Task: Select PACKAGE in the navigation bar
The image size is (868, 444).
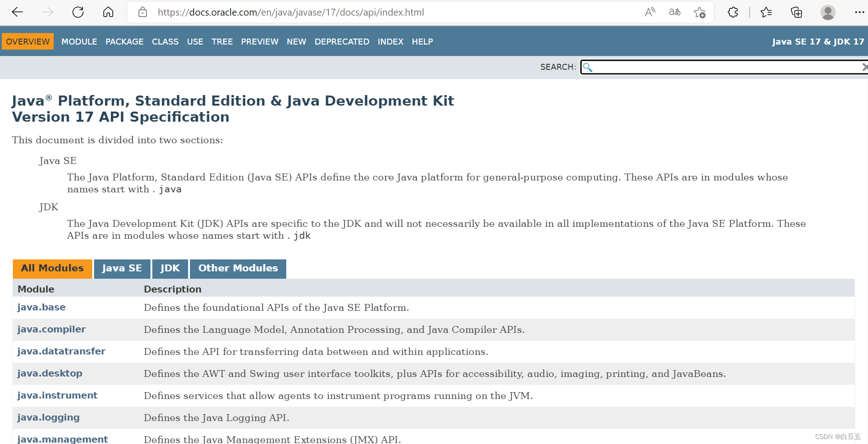Action: click(124, 42)
